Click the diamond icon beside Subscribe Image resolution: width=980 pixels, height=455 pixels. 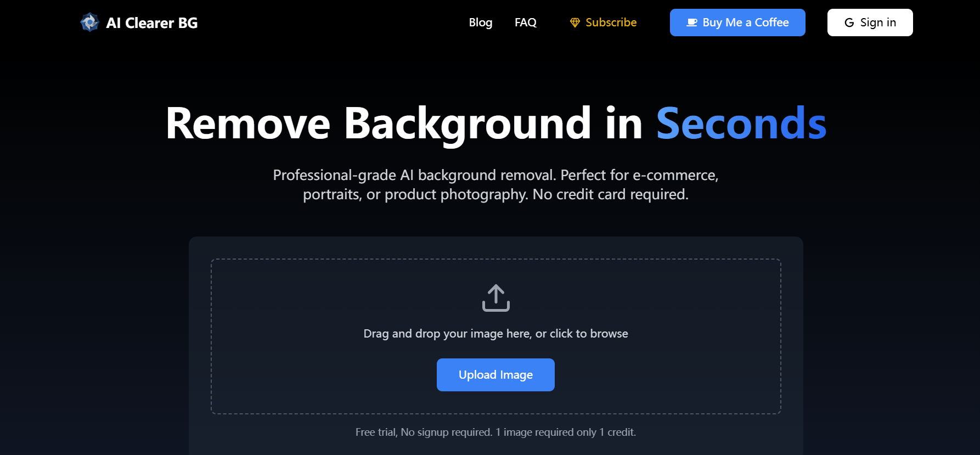pyautogui.click(x=575, y=23)
